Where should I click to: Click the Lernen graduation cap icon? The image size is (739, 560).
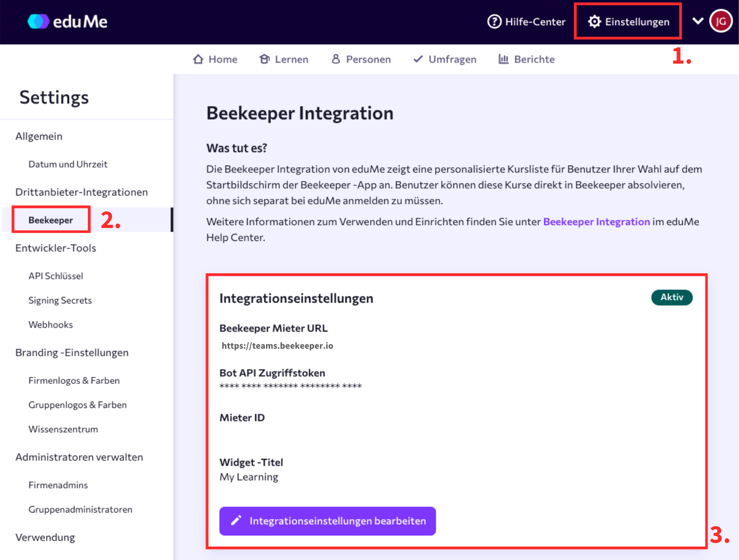pyautogui.click(x=264, y=59)
